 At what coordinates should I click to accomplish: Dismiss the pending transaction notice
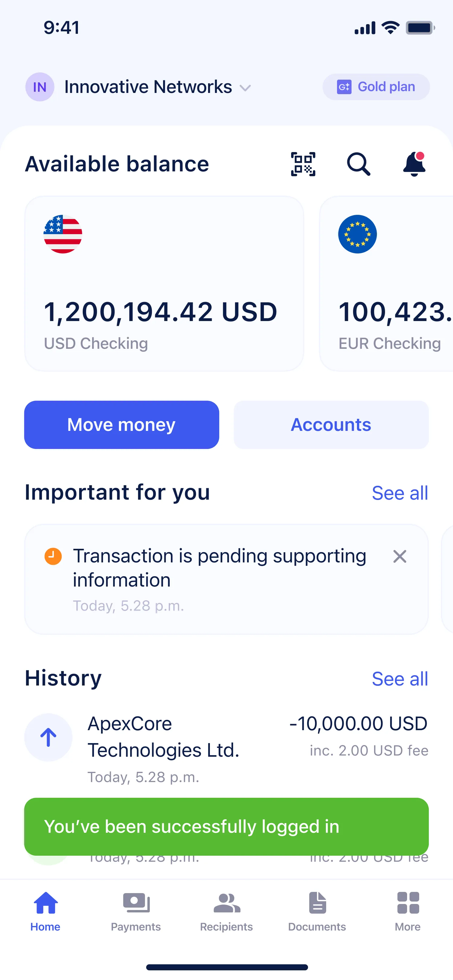pyautogui.click(x=400, y=556)
